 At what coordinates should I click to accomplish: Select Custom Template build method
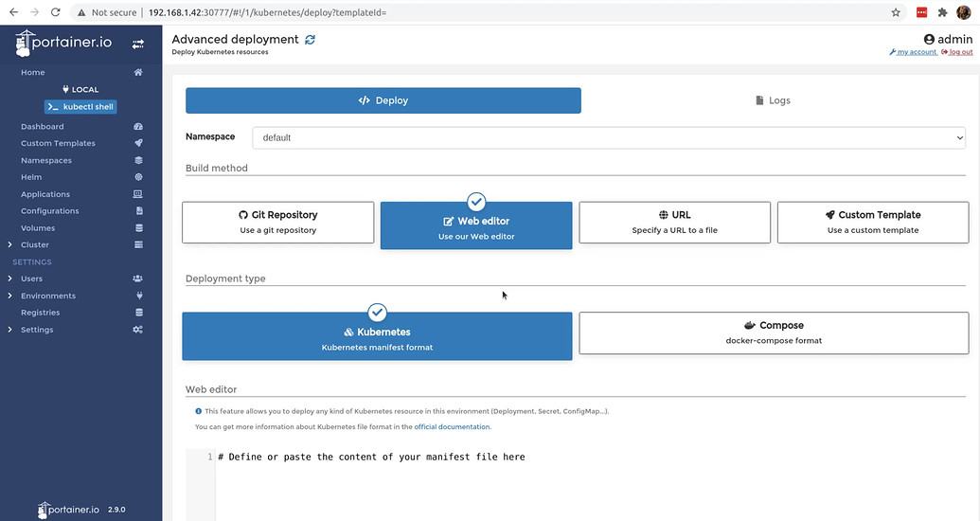click(873, 222)
